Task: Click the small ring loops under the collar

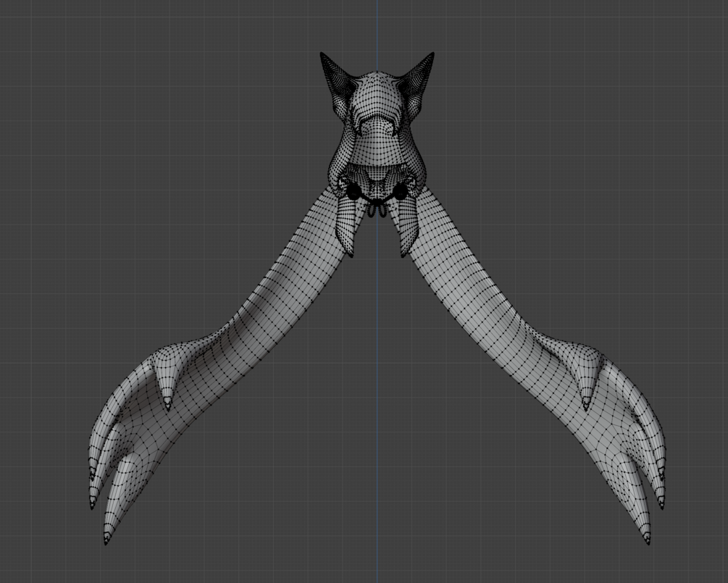Action: [377, 210]
